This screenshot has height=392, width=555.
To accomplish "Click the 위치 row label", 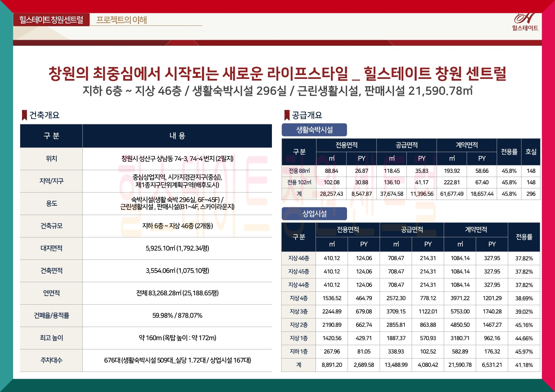I will point(51,158).
